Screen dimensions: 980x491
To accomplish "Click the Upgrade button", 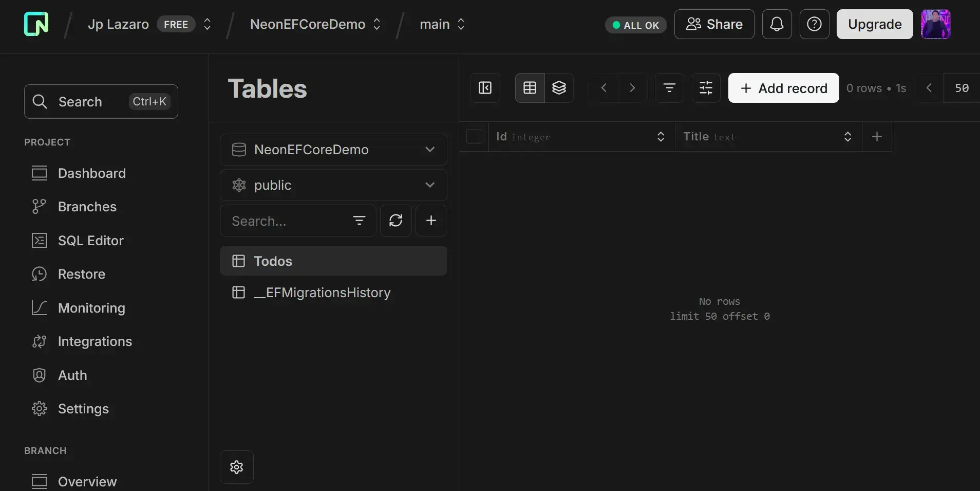I will [x=874, y=24].
